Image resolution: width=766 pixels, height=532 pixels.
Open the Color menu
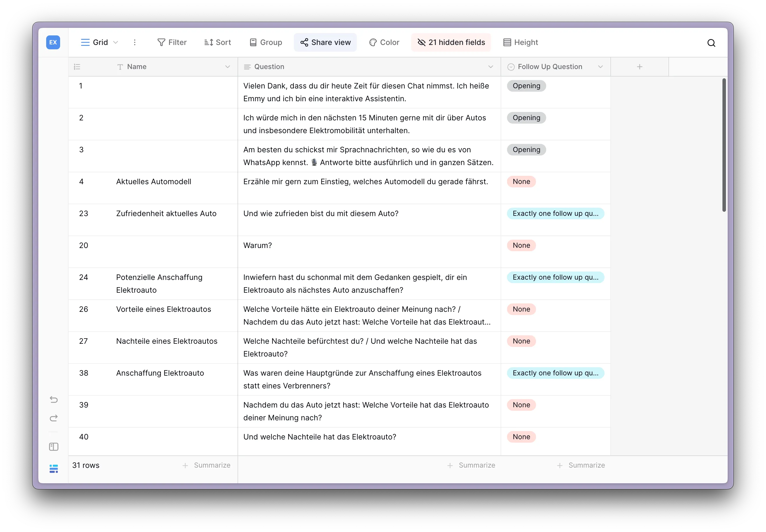384,42
